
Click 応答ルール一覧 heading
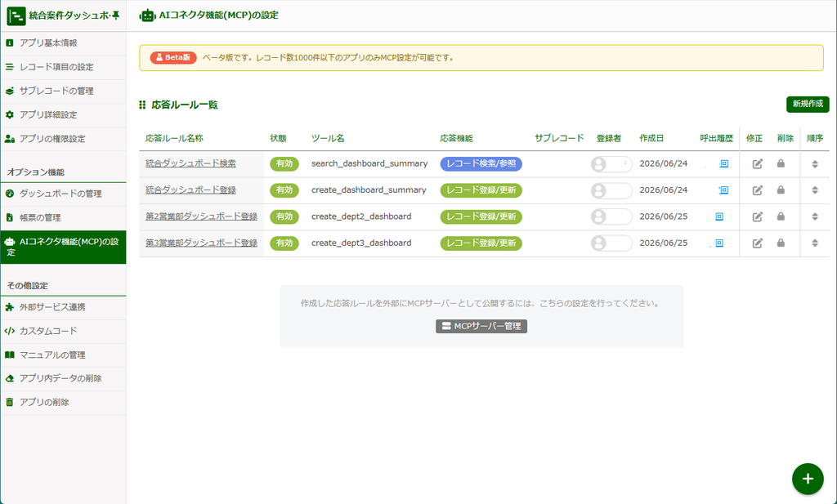coord(185,105)
